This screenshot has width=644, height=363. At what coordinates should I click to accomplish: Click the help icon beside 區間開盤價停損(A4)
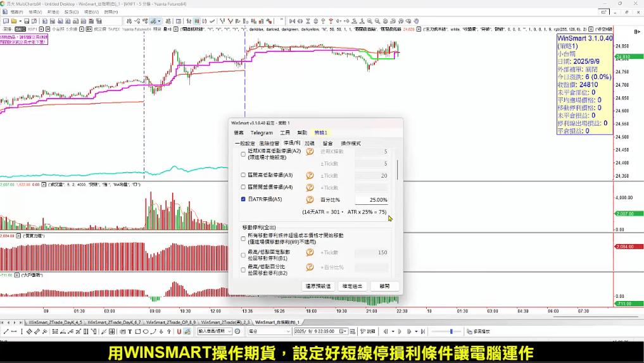(310, 187)
